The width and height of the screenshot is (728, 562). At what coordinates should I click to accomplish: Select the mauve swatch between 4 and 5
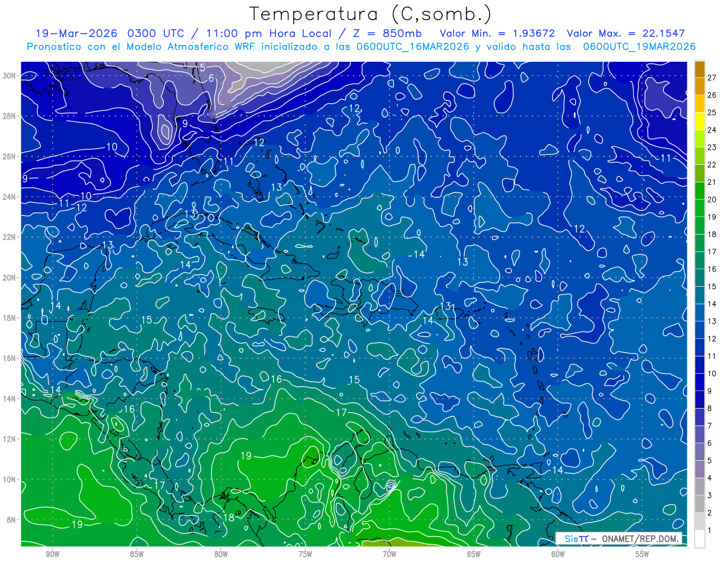(x=699, y=469)
